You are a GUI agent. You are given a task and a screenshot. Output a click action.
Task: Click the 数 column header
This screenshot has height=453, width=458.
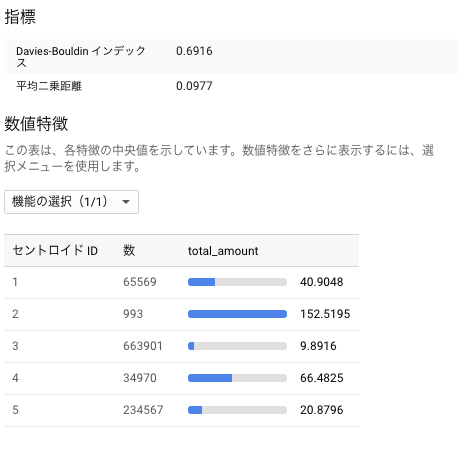pos(129,250)
